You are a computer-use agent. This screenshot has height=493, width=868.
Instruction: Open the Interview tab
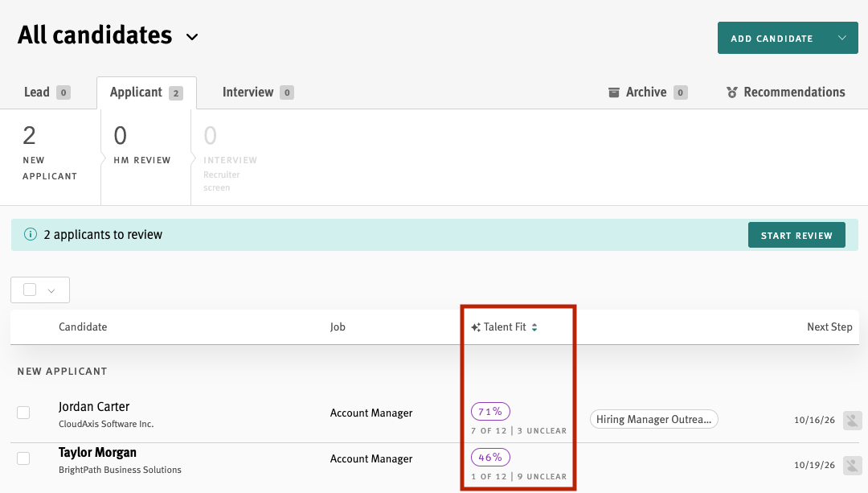point(258,92)
